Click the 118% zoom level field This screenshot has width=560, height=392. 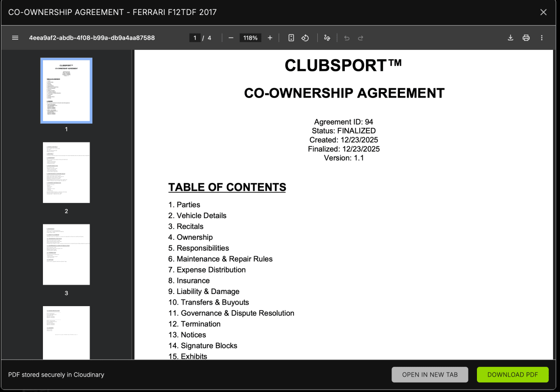pyautogui.click(x=250, y=38)
